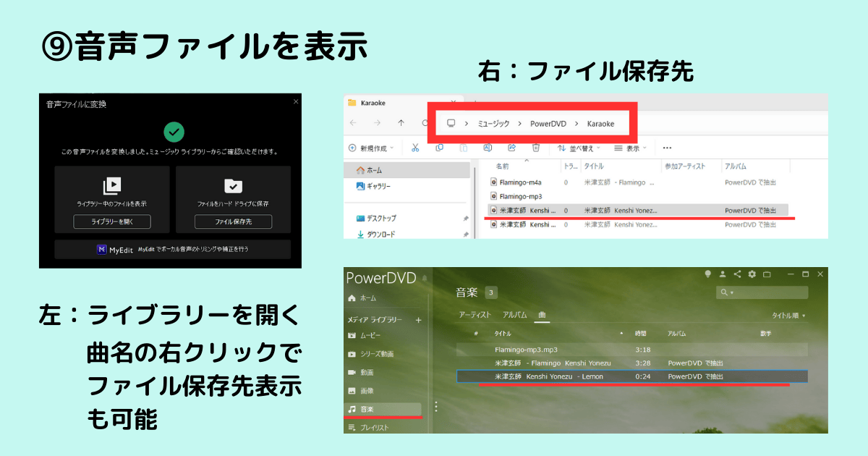Select ムービー in the media library sidebar
The width and height of the screenshot is (868, 456).
[370, 335]
